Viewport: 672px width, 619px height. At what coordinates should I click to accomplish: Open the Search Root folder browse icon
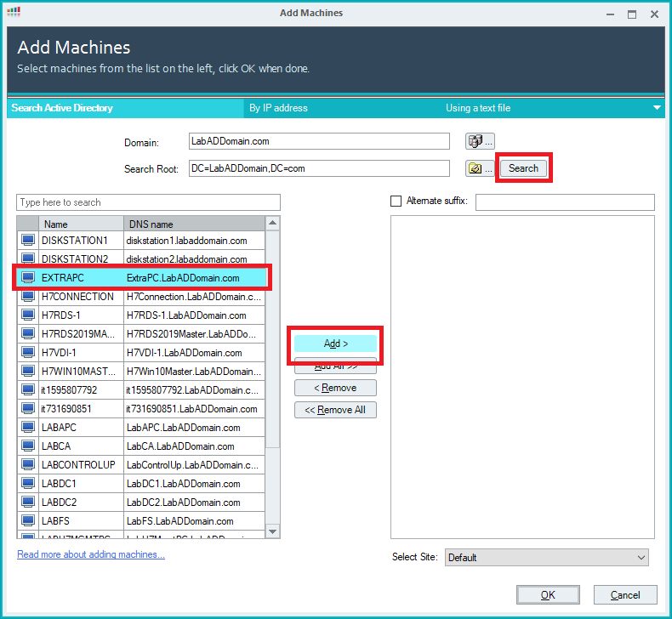pos(479,168)
